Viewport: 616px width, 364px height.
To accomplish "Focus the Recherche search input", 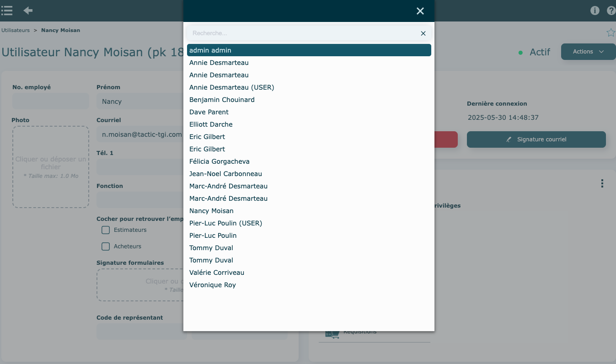I will 302,33.
